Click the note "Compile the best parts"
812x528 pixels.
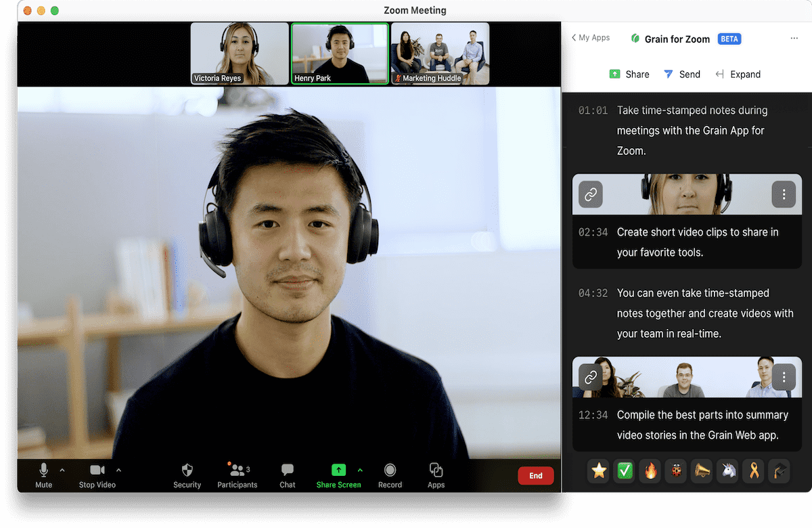click(702, 425)
